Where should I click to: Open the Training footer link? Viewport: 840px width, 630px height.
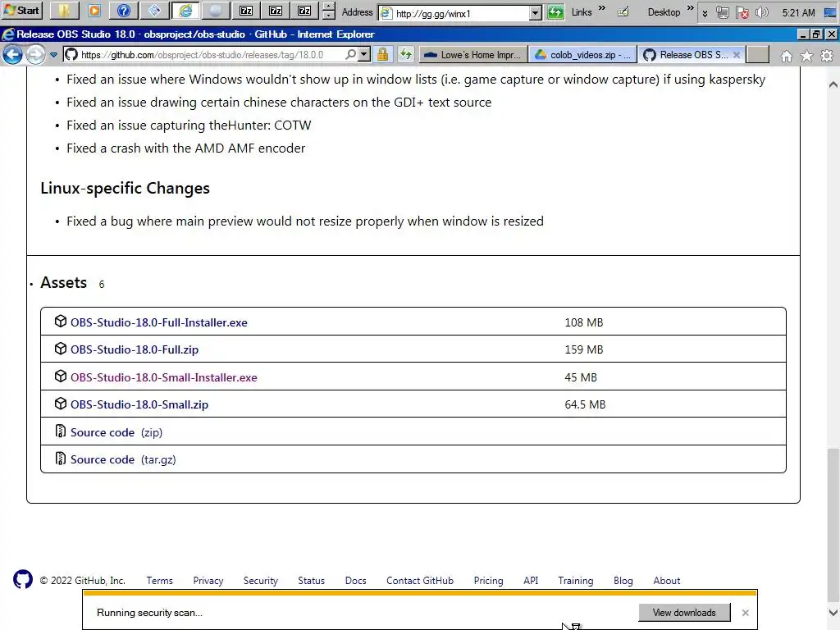pyautogui.click(x=576, y=581)
